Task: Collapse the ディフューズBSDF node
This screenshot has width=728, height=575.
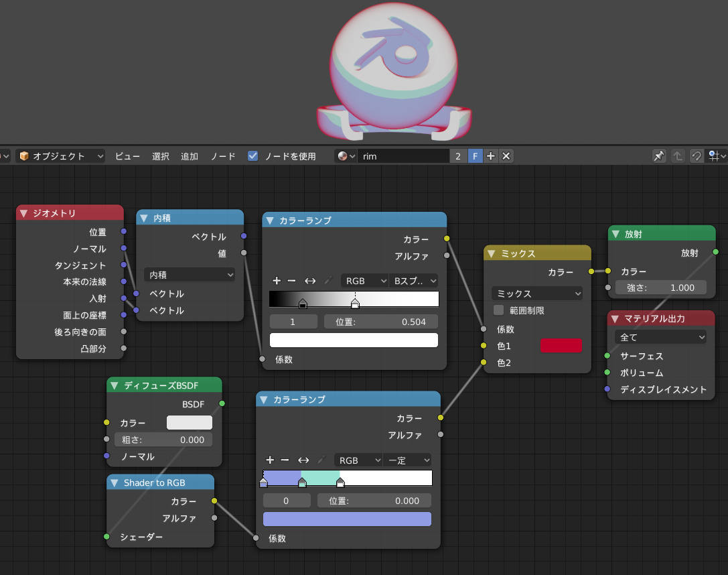Action: [115, 385]
